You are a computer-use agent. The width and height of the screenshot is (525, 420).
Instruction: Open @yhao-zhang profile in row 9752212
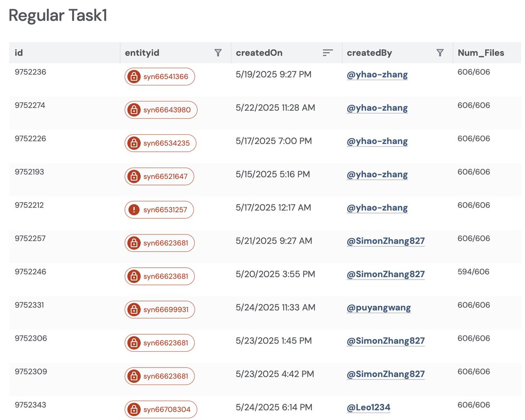(377, 208)
